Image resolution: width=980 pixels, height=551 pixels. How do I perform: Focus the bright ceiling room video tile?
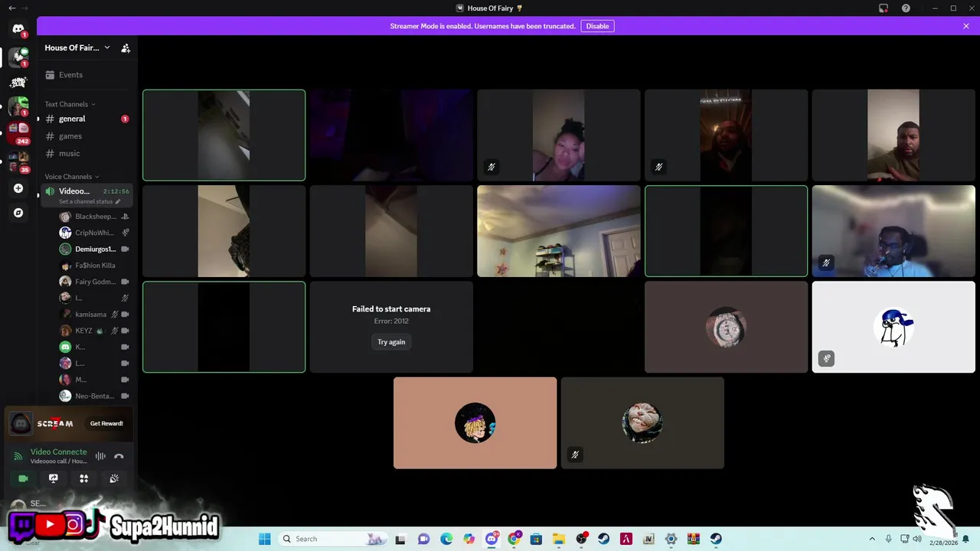coord(559,231)
